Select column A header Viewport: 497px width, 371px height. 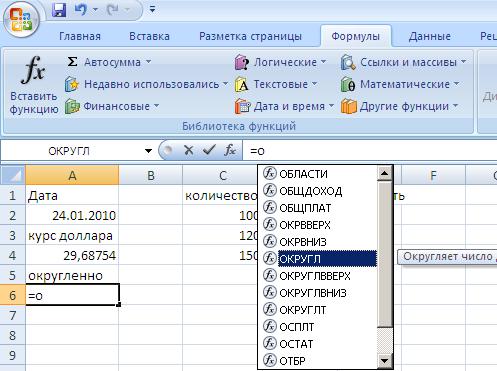point(72,175)
